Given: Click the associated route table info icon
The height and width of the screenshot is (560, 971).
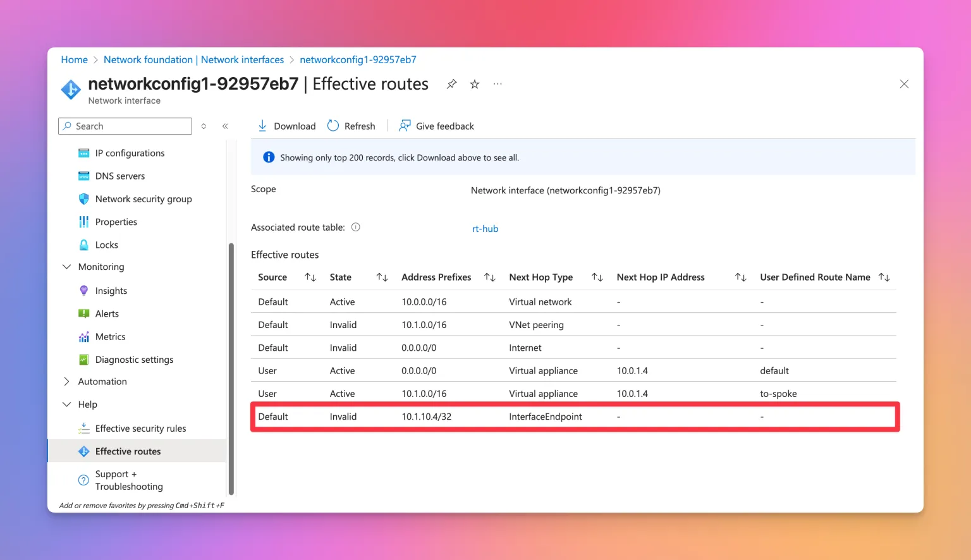Looking at the screenshot, I should [x=356, y=228].
